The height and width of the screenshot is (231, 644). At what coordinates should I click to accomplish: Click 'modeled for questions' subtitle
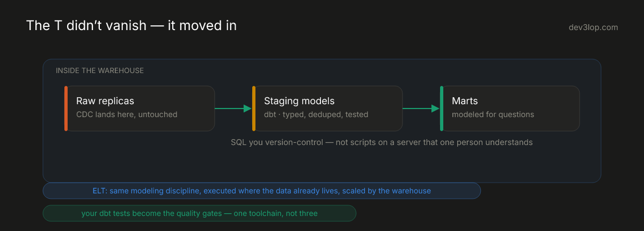coord(493,114)
